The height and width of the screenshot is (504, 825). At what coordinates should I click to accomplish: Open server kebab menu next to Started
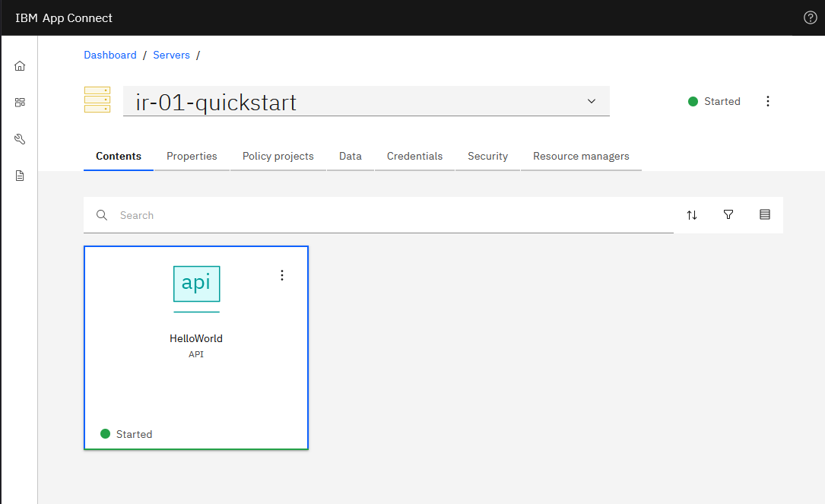click(768, 101)
